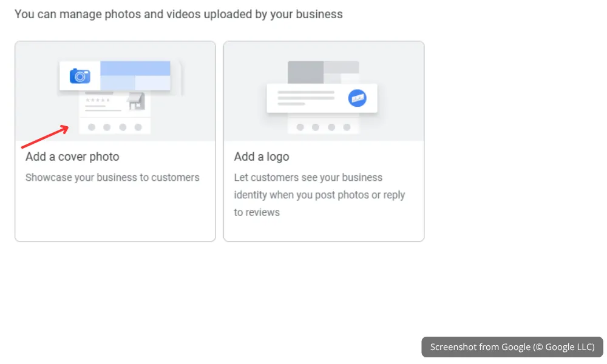607x364 pixels.
Task: Click the text Showcase your business to customers
Action: pos(112,177)
